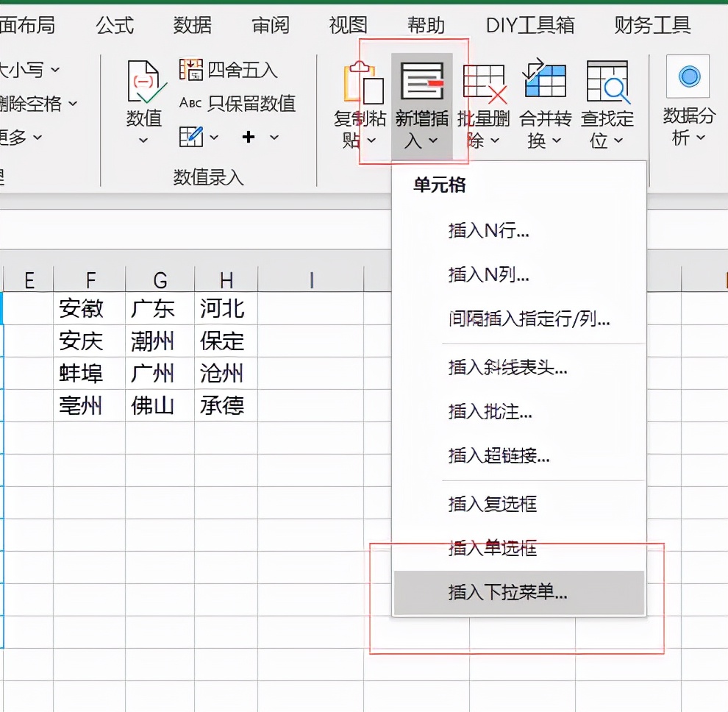This screenshot has height=712, width=728.
Task: Open the 合并转换 dropdown arrow
Action: pos(557,140)
